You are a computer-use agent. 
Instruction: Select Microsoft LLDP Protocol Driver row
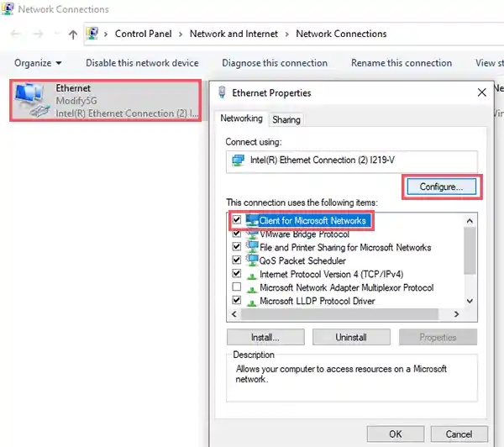318,301
